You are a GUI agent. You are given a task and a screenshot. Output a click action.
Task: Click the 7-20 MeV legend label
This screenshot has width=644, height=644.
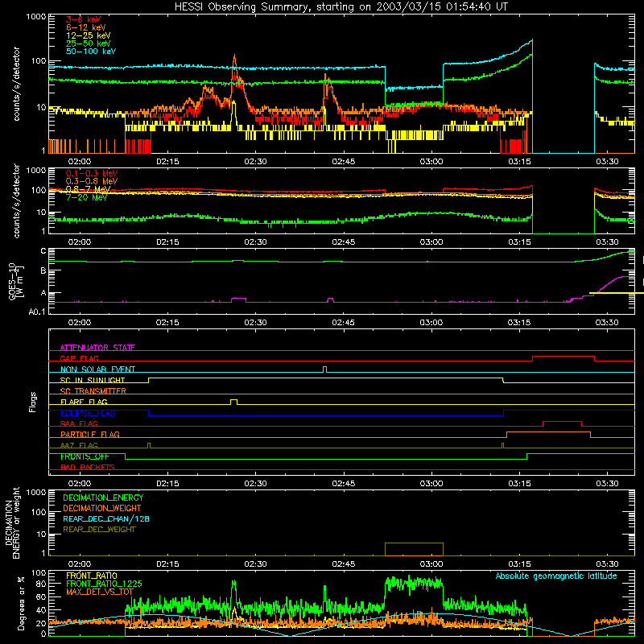(x=87, y=197)
